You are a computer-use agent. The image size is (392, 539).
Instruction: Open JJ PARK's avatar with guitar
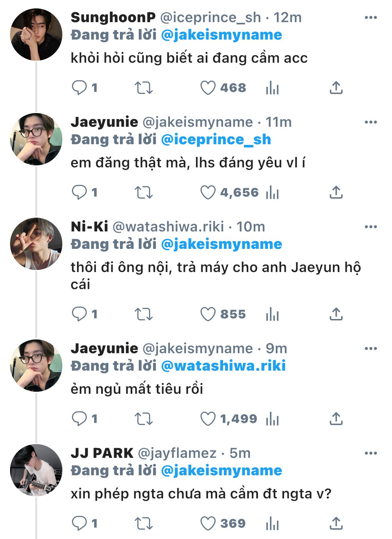[36, 470]
